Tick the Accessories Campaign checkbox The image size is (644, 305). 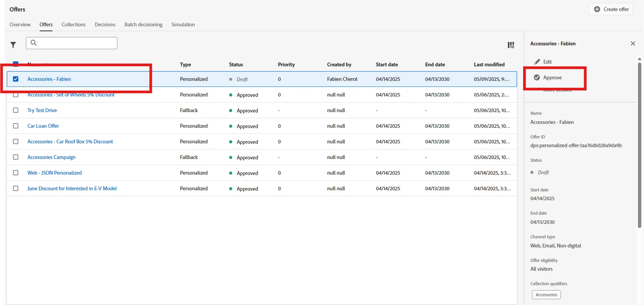tap(16, 157)
